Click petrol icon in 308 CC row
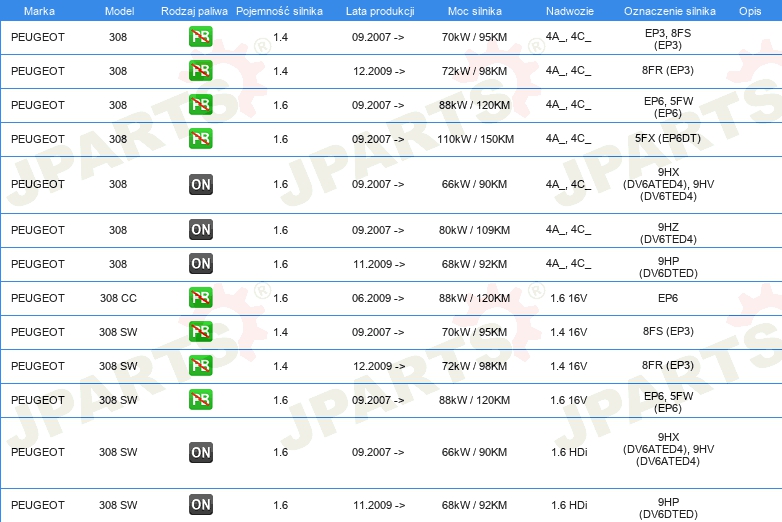 [x=200, y=298]
